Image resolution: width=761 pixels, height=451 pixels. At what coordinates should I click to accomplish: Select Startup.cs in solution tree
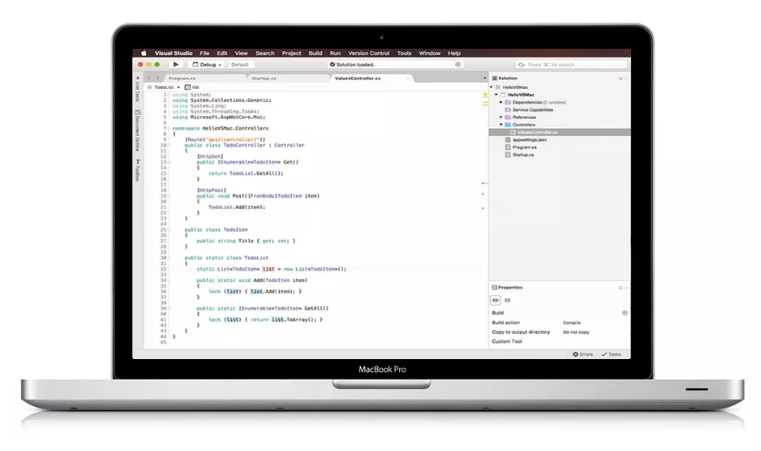(523, 155)
